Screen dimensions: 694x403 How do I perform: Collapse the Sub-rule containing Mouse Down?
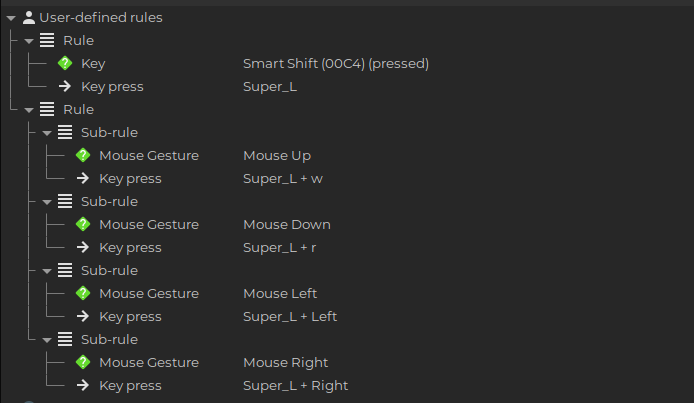47,202
